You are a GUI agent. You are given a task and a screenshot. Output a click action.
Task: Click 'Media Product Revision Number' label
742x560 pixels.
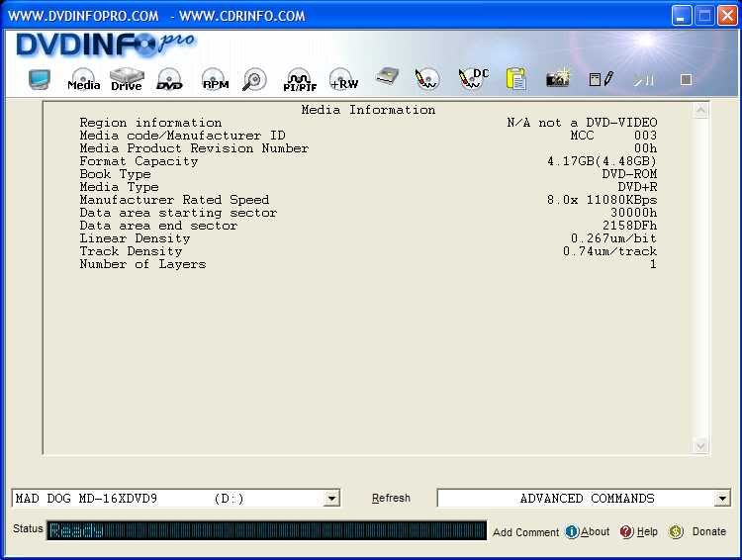[194, 148]
